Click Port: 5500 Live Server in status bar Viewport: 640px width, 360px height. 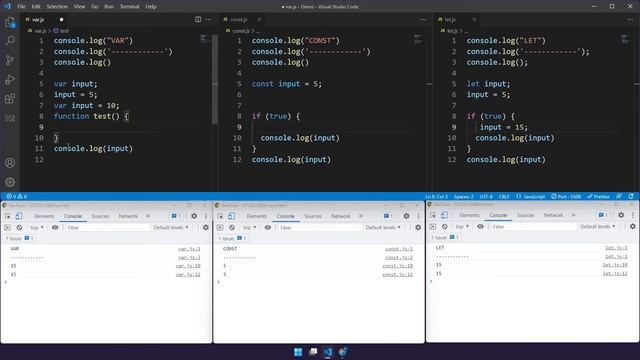[x=566, y=196]
